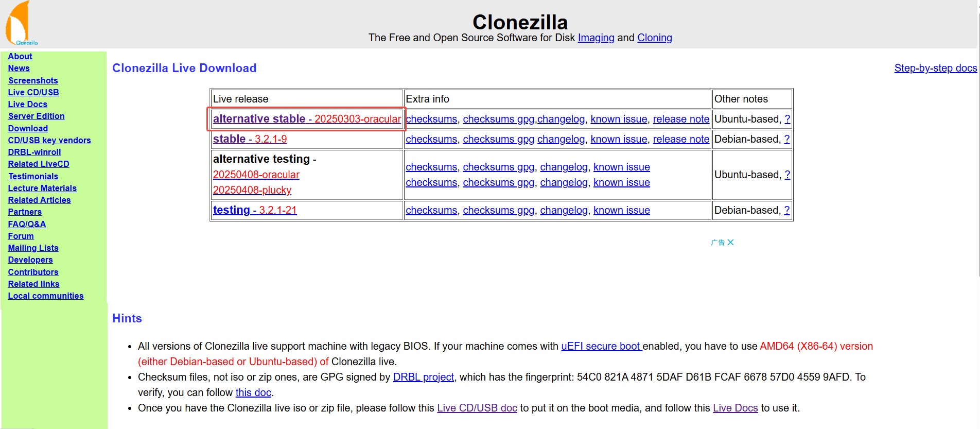Open checksums gpg for alternative stable
980x429 pixels.
(x=499, y=119)
